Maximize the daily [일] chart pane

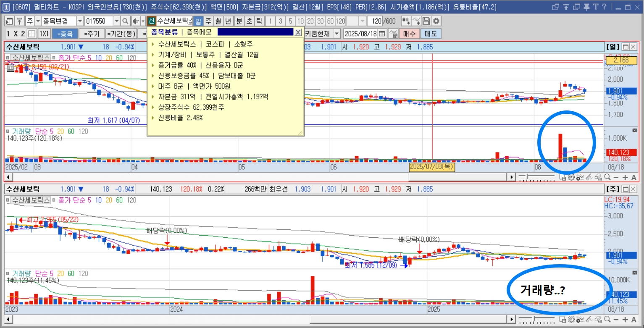pyautogui.click(x=625, y=47)
